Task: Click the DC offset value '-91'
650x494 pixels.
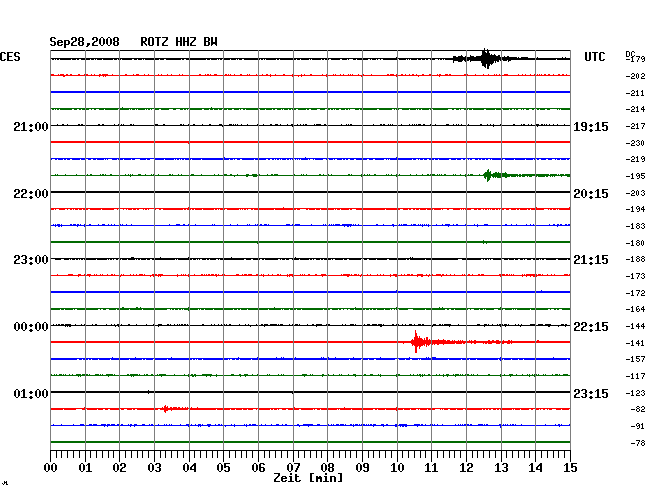Action: 638,426
